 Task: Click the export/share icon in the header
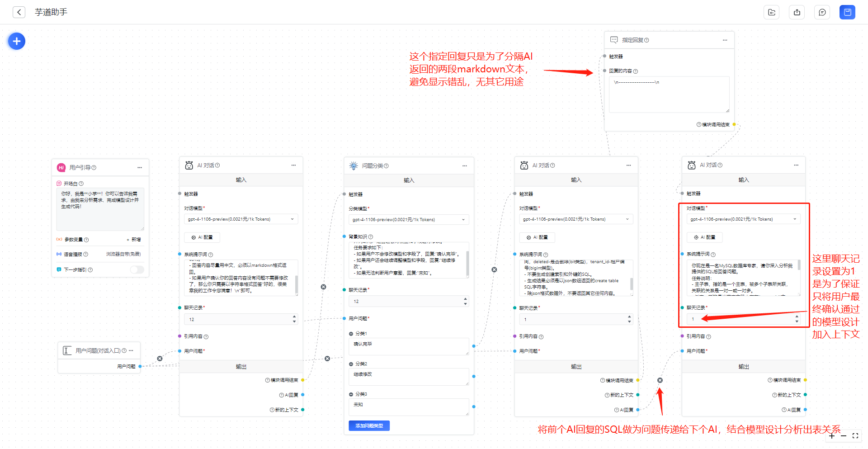click(797, 12)
